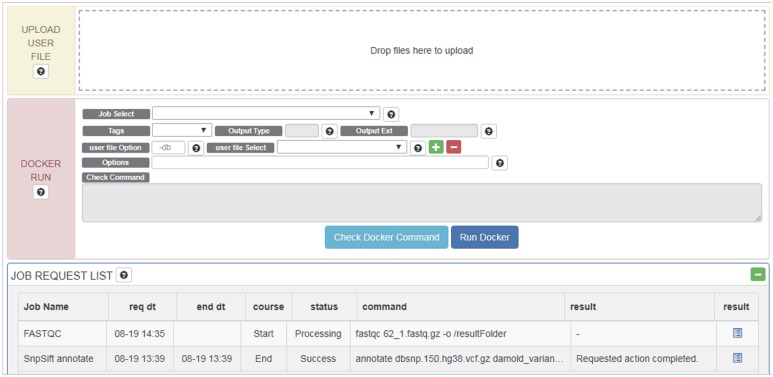The image size is (773, 377).
Task: Click the annotate dbsnp.150.hg38.vcf.gz command cell
Action: coord(459,358)
